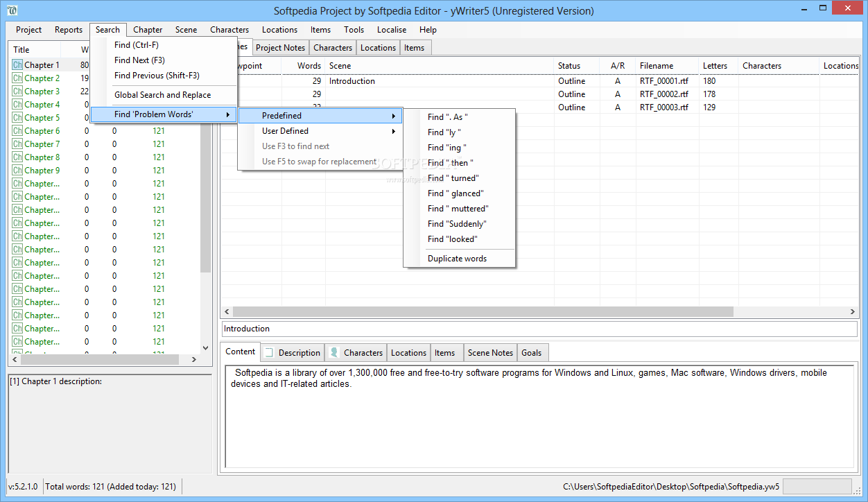Click the Chapter 9 icon in chapter list
Image resolution: width=868 pixels, height=502 pixels.
pos(17,171)
